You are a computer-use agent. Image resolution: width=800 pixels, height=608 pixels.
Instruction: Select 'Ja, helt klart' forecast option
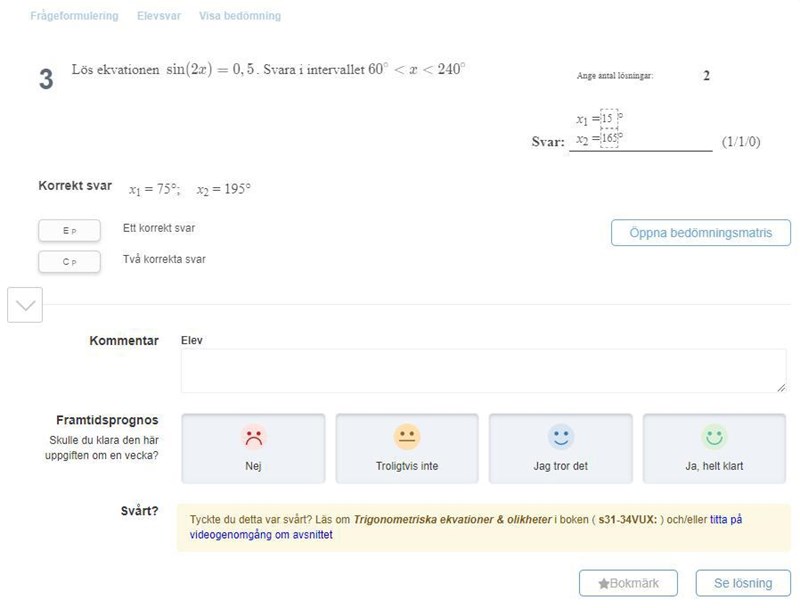(713, 449)
